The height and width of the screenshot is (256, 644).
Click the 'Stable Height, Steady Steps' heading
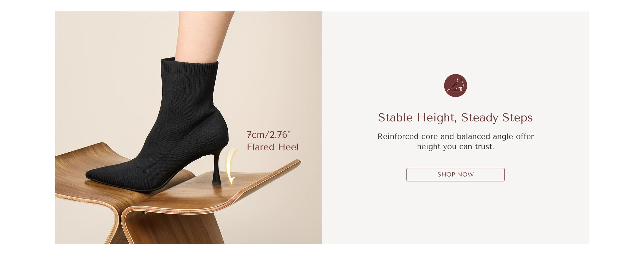pyautogui.click(x=455, y=118)
